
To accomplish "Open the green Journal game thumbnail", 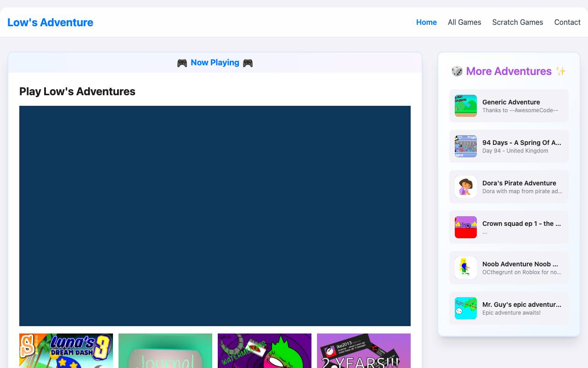I will 165,351.
